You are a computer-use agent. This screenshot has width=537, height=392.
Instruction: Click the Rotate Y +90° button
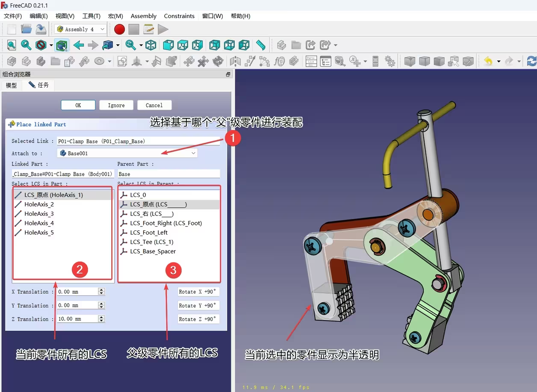coord(199,305)
